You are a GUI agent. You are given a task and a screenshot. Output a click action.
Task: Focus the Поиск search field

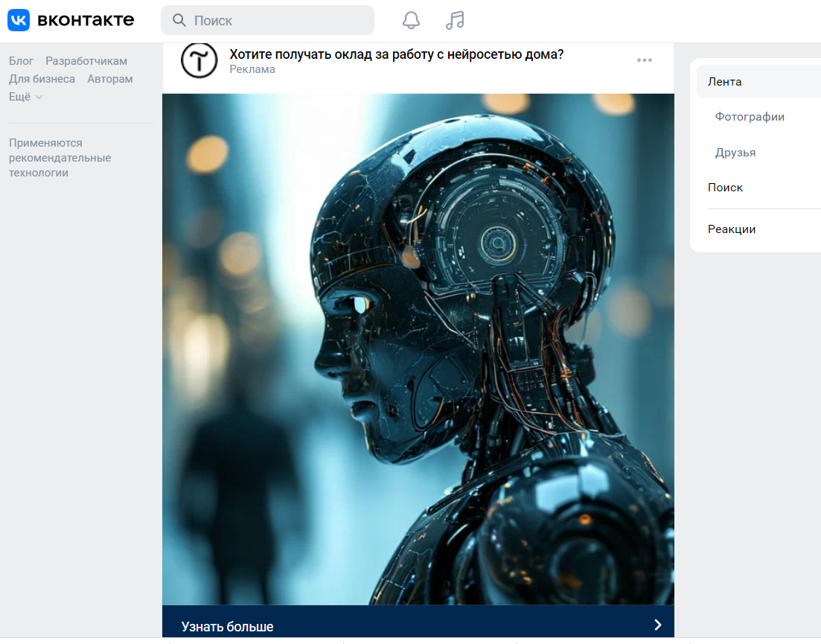click(x=267, y=20)
